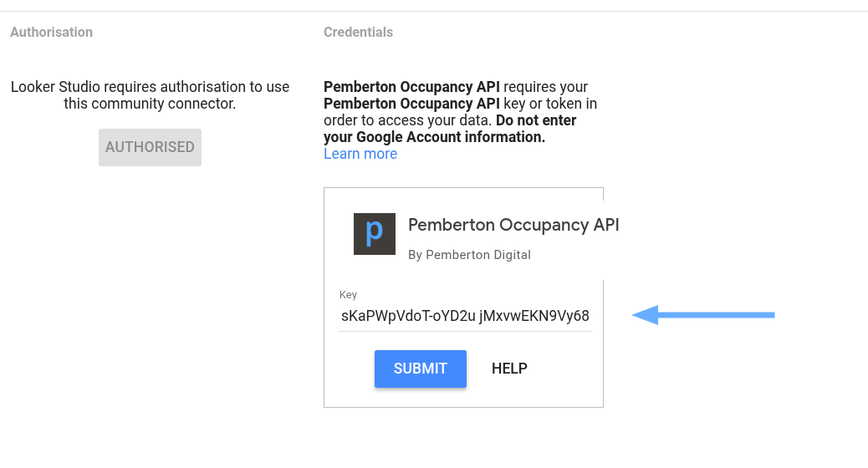Submit the API key with SUBMIT
The width and height of the screenshot is (868, 468).
(420, 369)
